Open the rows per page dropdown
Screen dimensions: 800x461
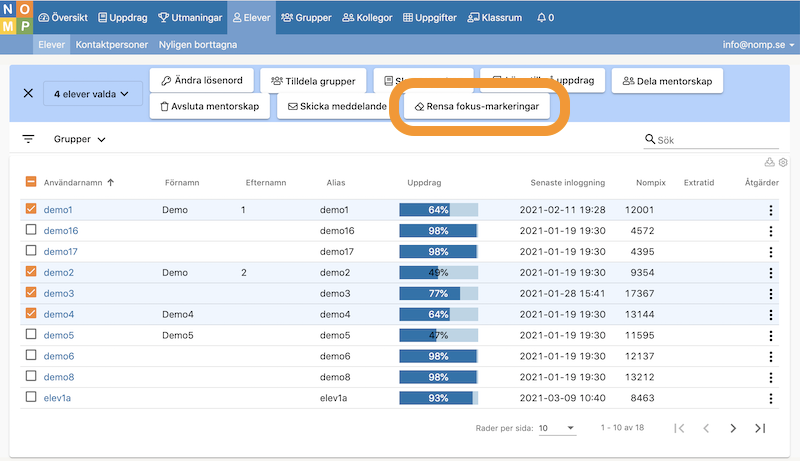557,428
